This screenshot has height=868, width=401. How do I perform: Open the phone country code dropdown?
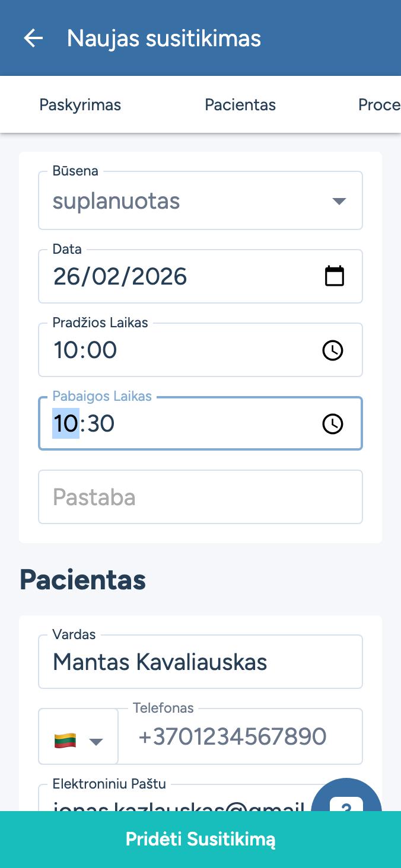coord(96,741)
